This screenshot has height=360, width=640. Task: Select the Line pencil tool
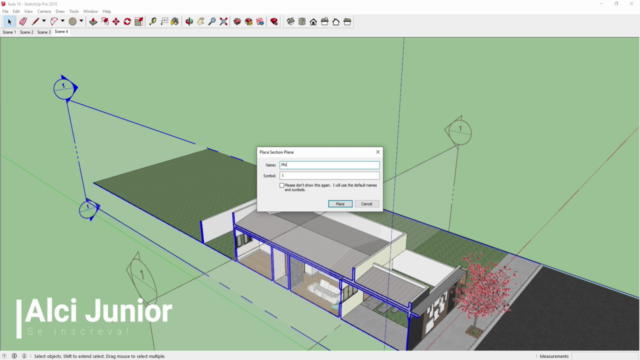pyautogui.click(x=36, y=22)
